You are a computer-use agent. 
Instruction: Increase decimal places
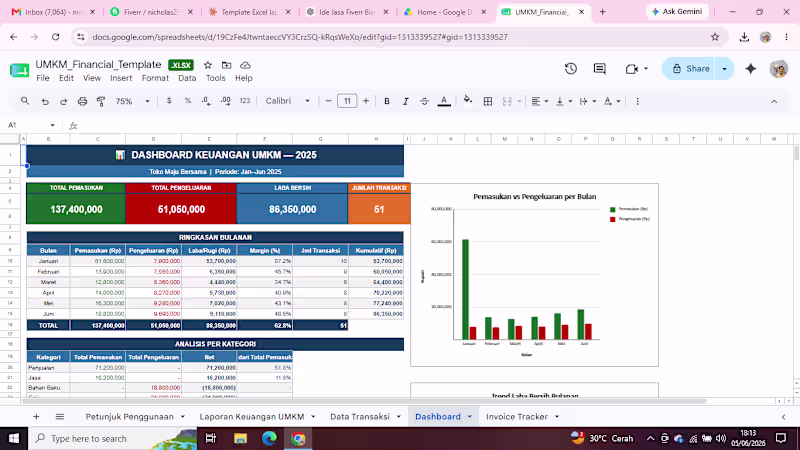[x=226, y=101]
